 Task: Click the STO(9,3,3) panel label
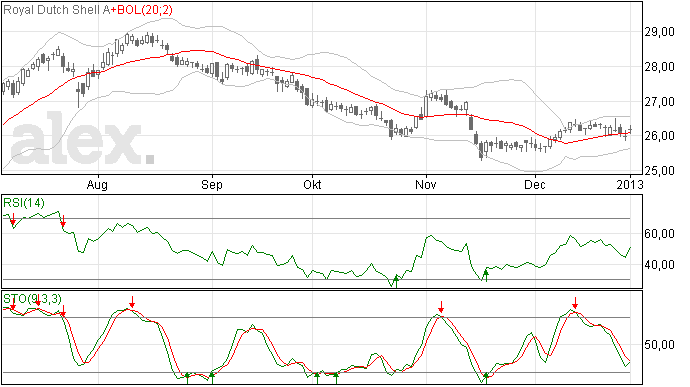pos(33,299)
